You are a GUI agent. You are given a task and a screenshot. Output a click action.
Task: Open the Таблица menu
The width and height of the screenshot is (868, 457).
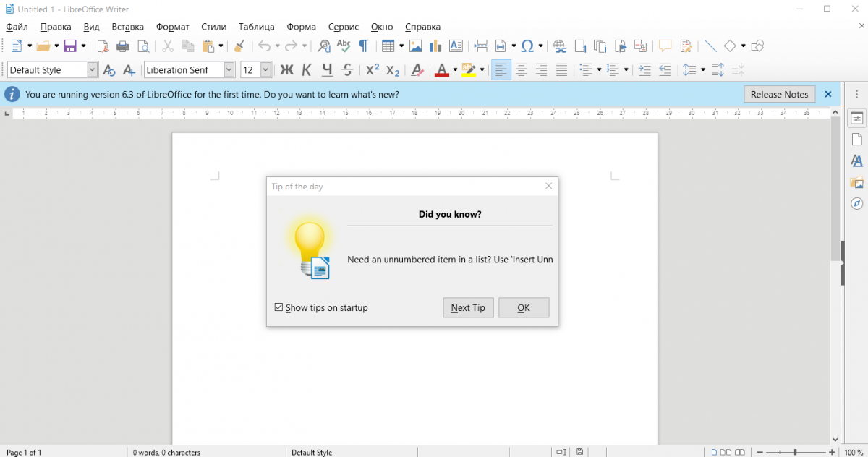[x=256, y=27]
